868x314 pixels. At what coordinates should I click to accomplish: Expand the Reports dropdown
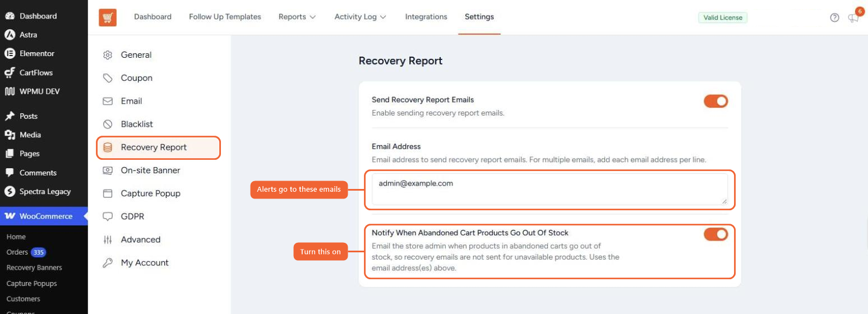(297, 17)
